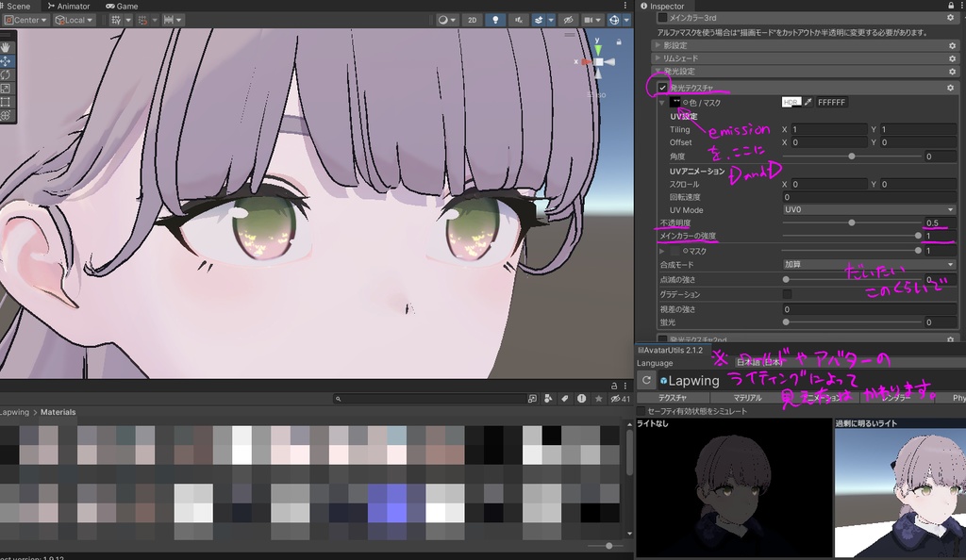Image resolution: width=966 pixels, height=560 pixels.
Task: Open the HDR emission color swatch
Action: click(791, 102)
